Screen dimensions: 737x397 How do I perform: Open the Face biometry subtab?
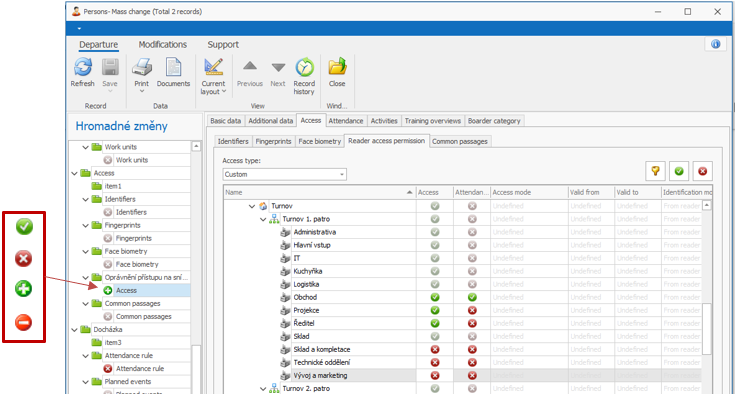pos(320,141)
